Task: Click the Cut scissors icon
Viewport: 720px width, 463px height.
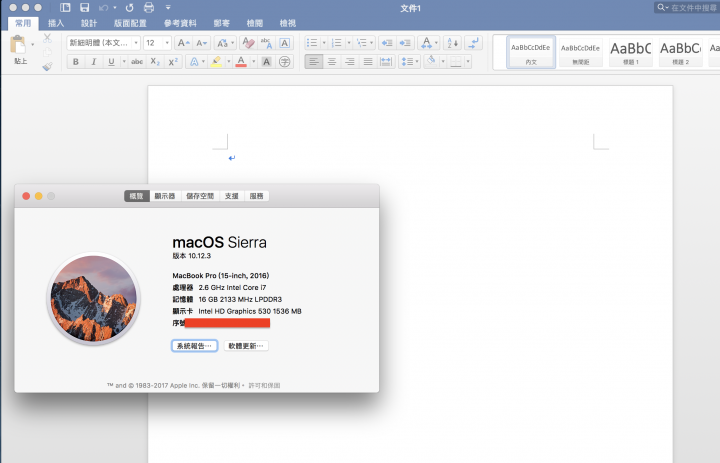Action: coord(47,38)
